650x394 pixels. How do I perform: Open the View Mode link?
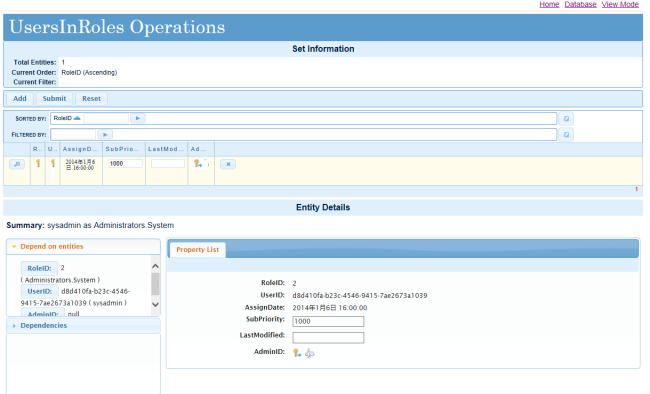[x=620, y=4]
